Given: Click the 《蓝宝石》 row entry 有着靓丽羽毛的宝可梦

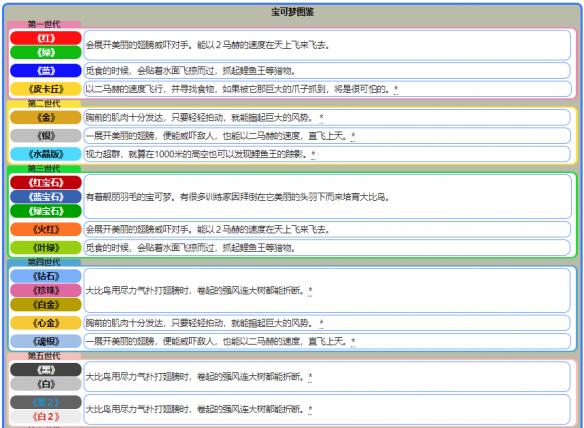Looking at the screenshot, I should click(x=238, y=197).
